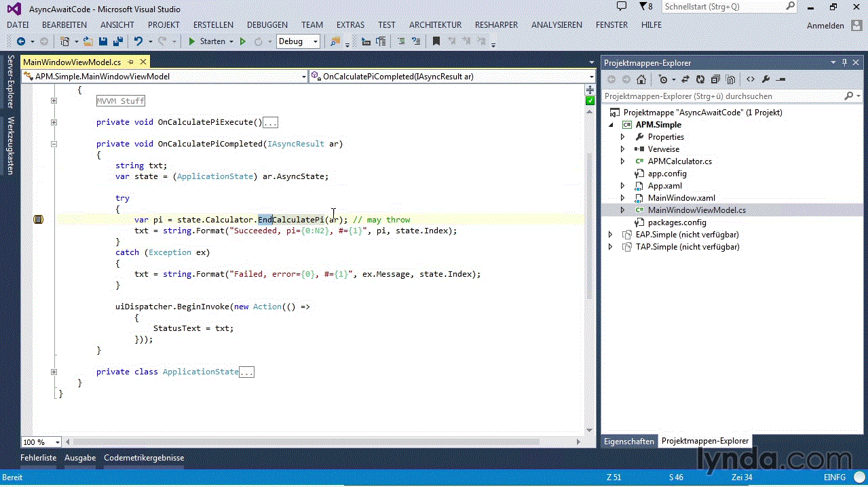This screenshot has height=487, width=868.
Task: Open the ARCHITEKTUR menu
Action: point(435,24)
